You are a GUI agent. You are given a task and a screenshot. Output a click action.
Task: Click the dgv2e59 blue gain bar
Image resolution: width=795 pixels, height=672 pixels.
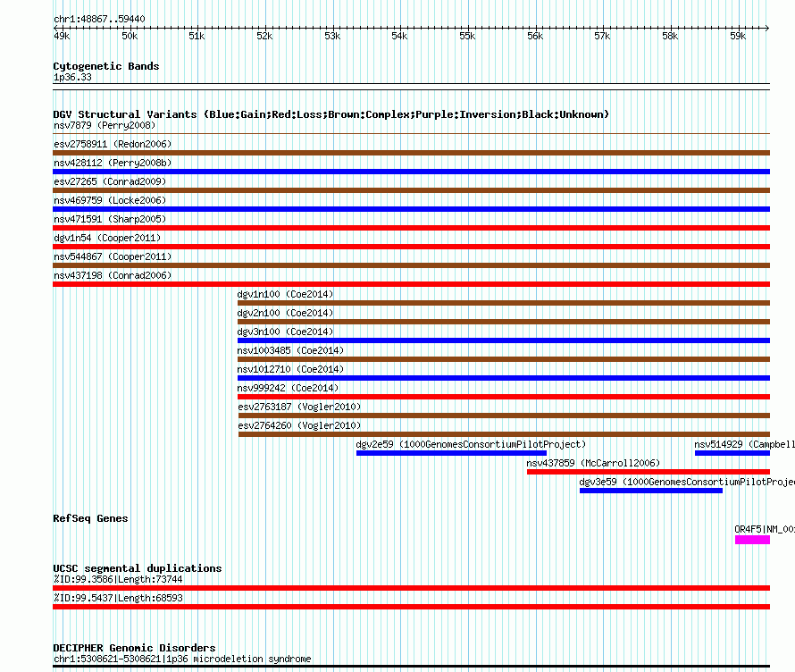tap(451, 453)
